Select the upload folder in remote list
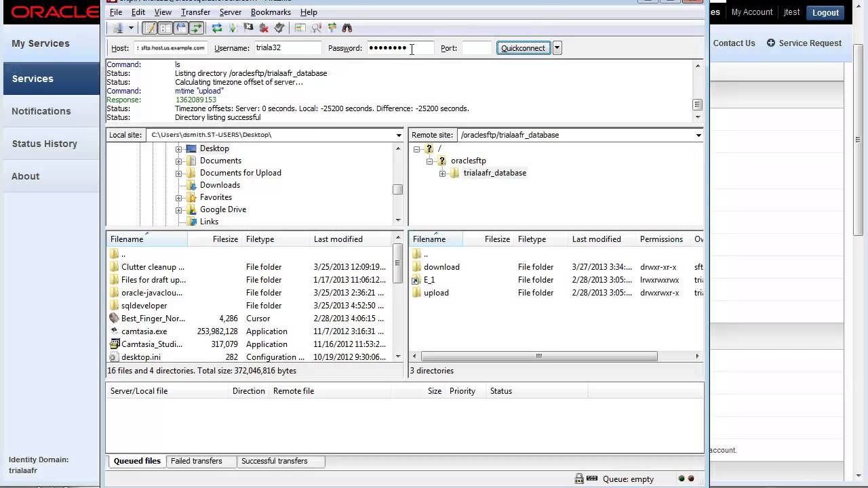This screenshot has width=868, height=488. point(436,293)
